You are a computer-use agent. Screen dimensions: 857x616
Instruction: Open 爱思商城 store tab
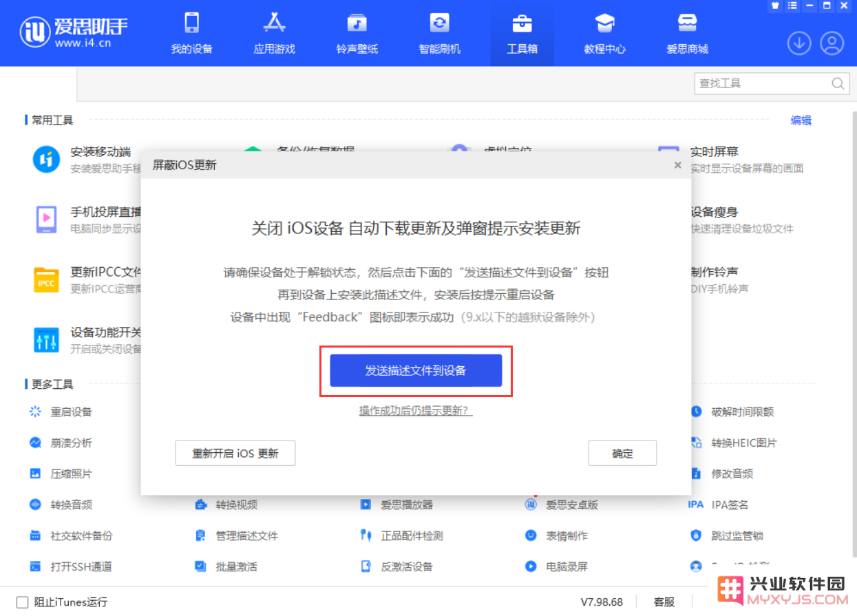687,33
